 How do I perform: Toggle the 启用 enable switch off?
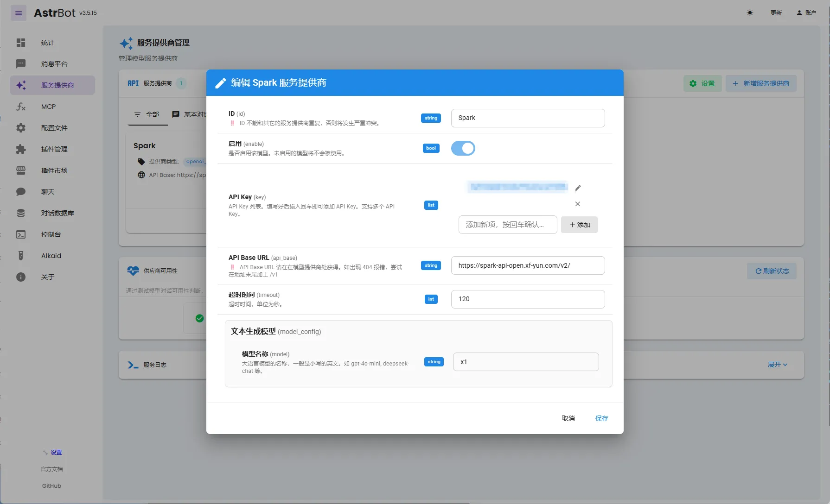pyautogui.click(x=463, y=148)
